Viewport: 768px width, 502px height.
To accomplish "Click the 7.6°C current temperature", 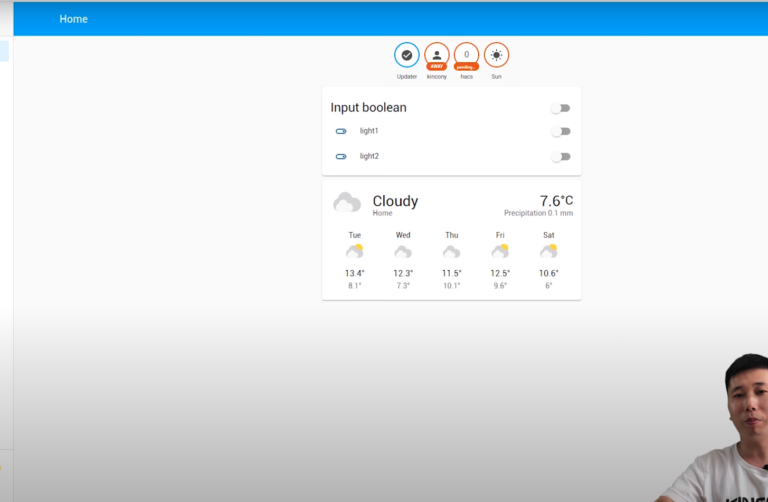I will point(556,200).
